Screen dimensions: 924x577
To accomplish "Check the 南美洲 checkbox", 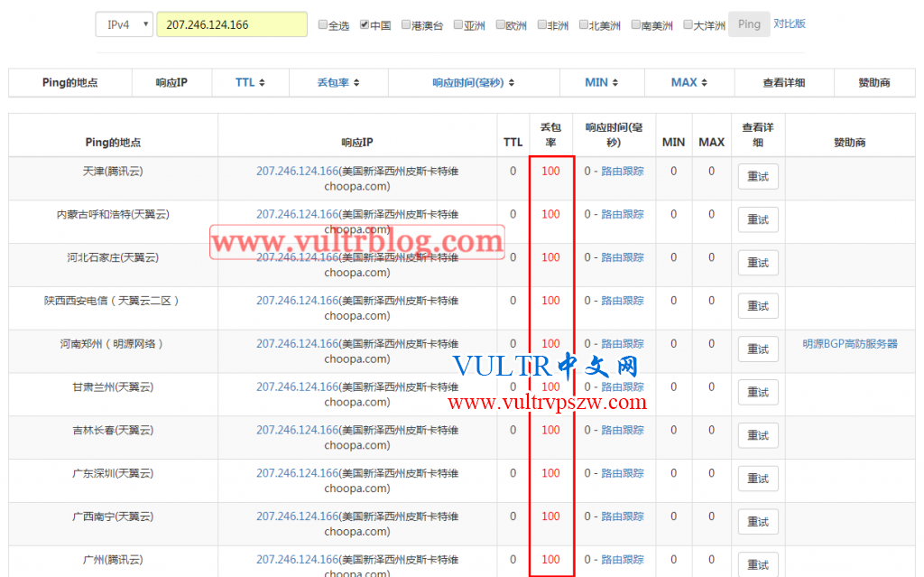I will click(x=635, y=24).
